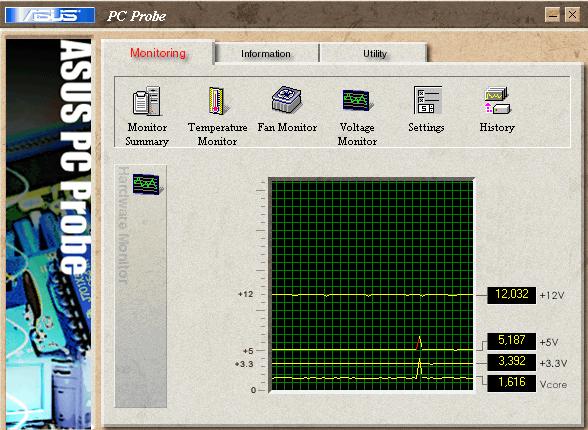The image size is (588, 430).
Task: Open the Monitor Summary icon
Action: [x=147, y=101]
